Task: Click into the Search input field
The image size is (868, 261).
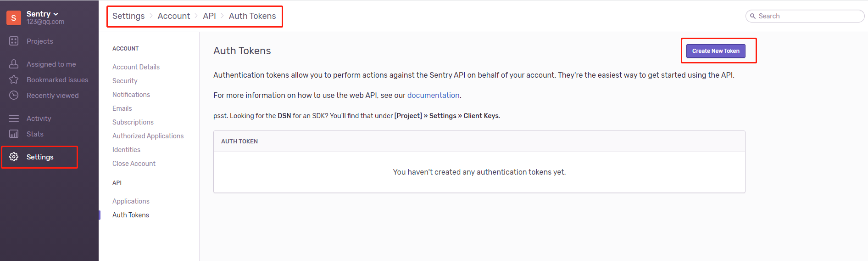Action: (807, 16)
